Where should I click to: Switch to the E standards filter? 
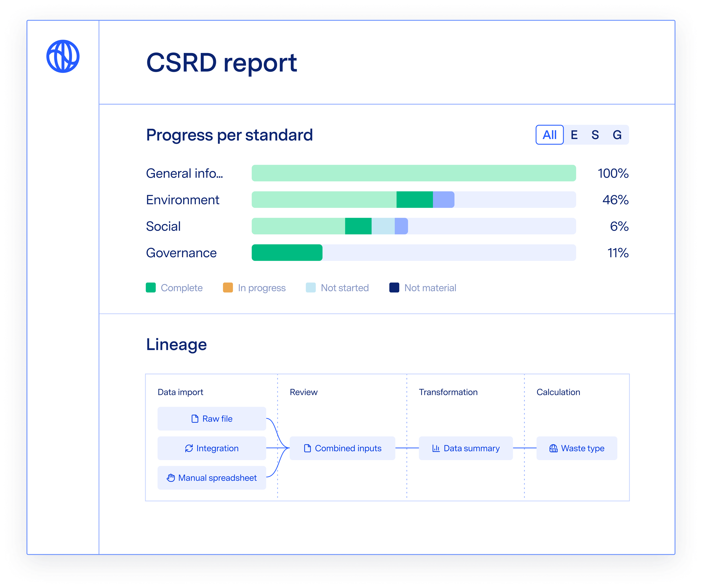coord(574,135)
